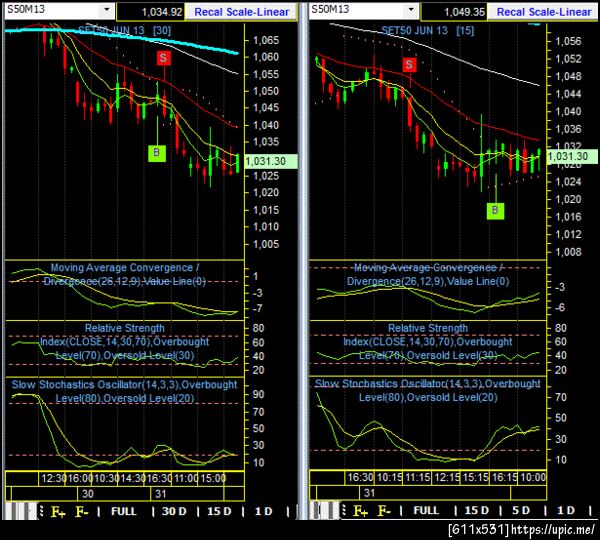
Task: Click 15:00 on left chart time axis
Action: [x=214, y=478]
